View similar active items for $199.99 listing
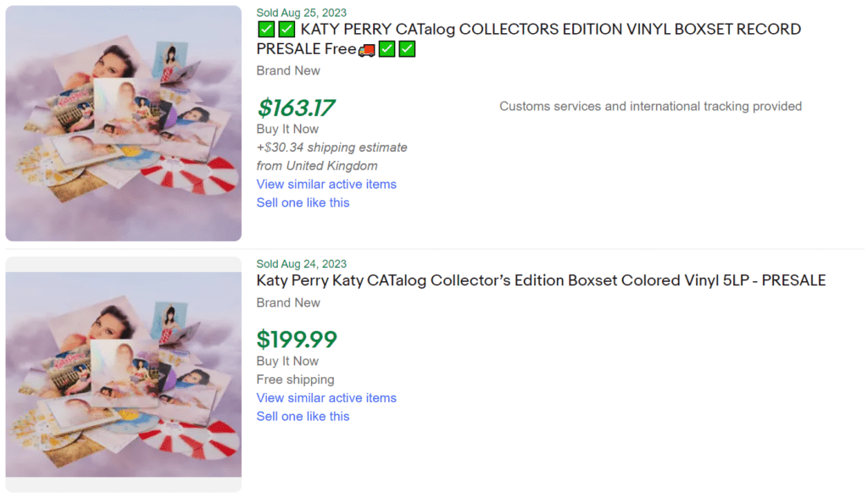This screenshot has width=868, height=498. (326, 397)
